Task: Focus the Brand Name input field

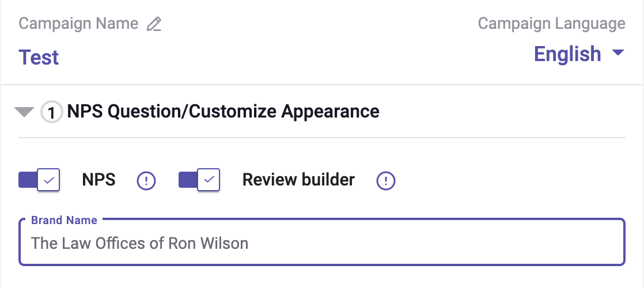Action: 403,243
